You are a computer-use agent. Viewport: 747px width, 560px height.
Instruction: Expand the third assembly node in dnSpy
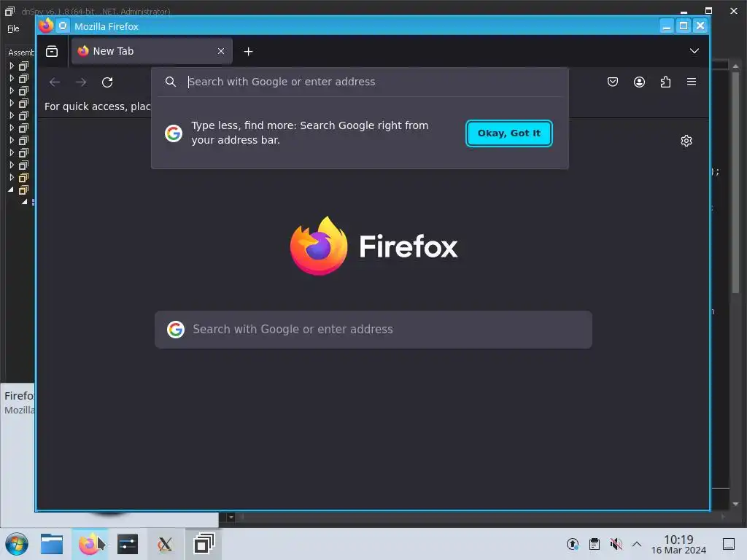coord(12,90)
